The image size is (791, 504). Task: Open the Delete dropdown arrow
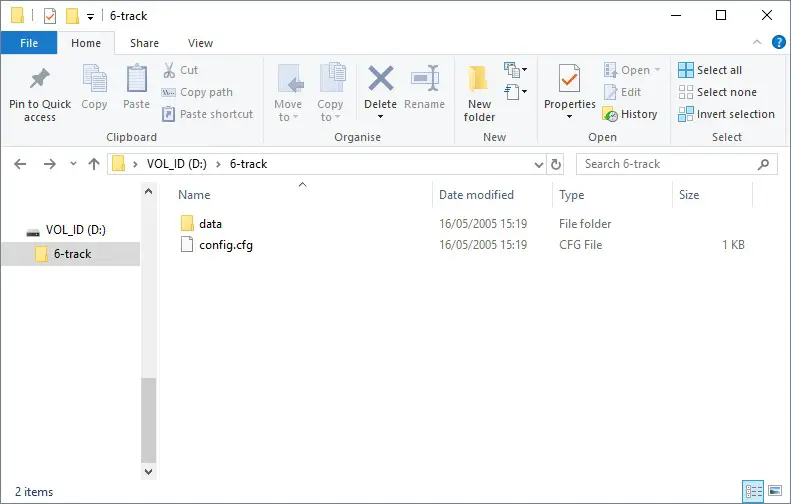(380, 117)
